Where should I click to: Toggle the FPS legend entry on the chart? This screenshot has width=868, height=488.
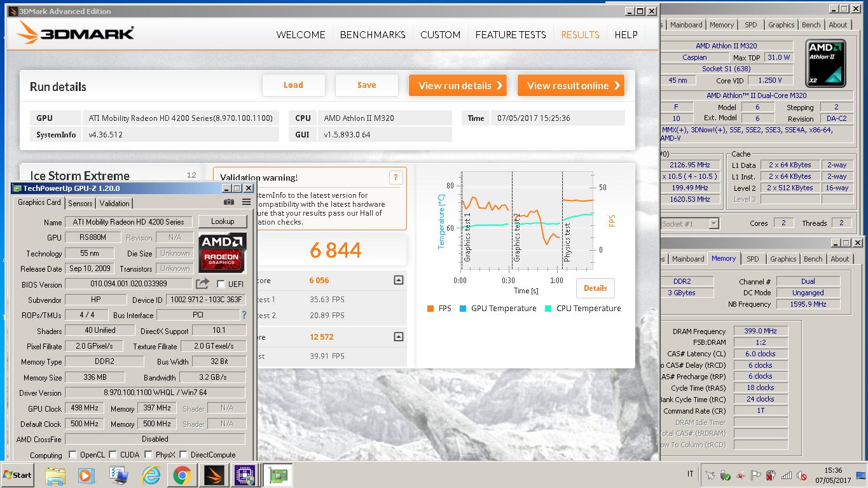pyautogui.click(x=439, y=309)
